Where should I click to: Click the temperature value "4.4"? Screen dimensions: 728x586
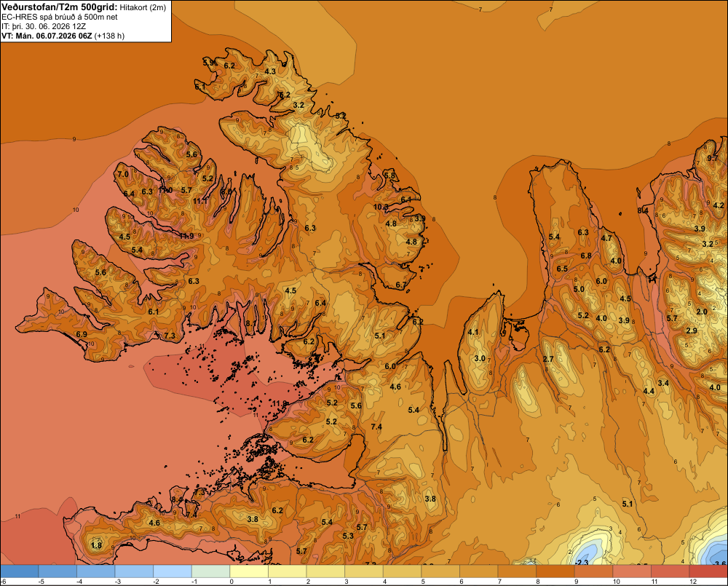coord(649,391)
